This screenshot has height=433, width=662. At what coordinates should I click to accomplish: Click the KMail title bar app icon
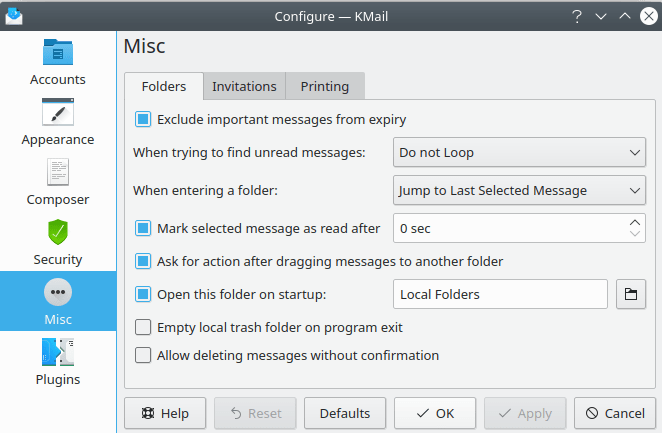[13, 17]
